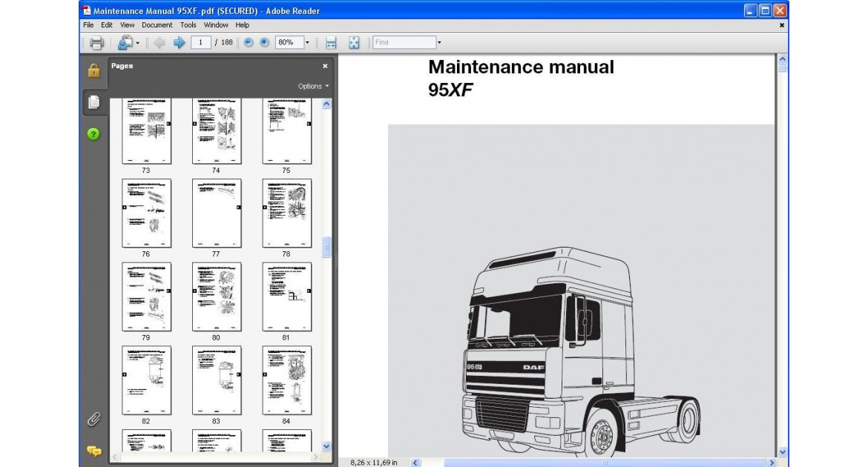Viewport: 868px width, 467px height.
Task: Click thumbnails scrollbar up arrow
Action: pyautogui.click(x=326, y=104)
